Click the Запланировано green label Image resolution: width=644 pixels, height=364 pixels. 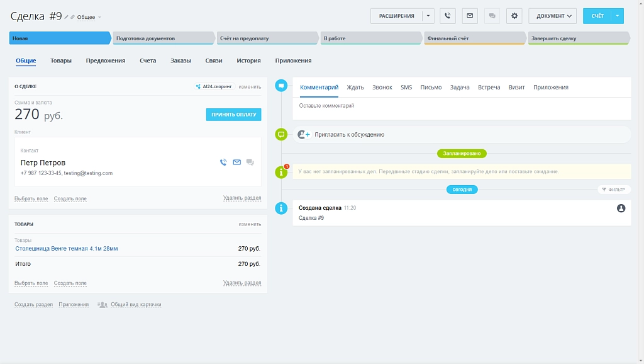point(462,154)
